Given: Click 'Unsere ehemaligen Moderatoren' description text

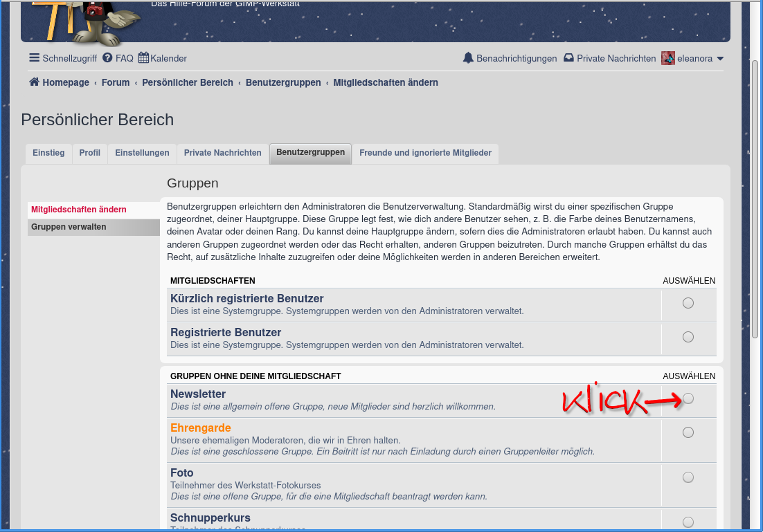Looking at the screenshot, I should pos(285,441).
